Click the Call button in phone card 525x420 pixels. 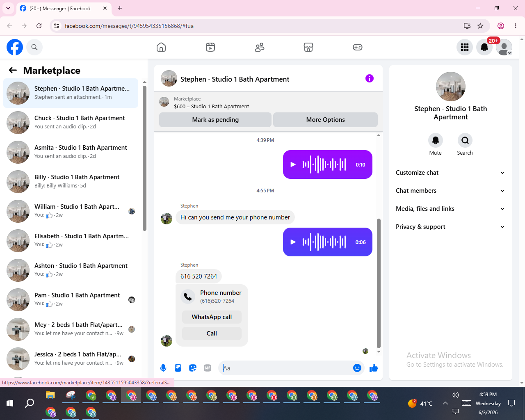pyautogui.click(x=212, y=333)
